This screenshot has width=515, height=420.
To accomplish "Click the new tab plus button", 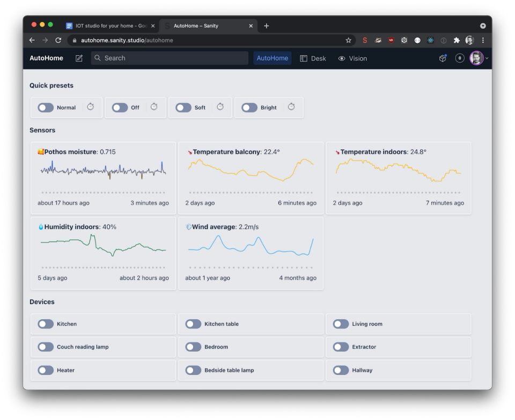I will (x=267, y=26).
